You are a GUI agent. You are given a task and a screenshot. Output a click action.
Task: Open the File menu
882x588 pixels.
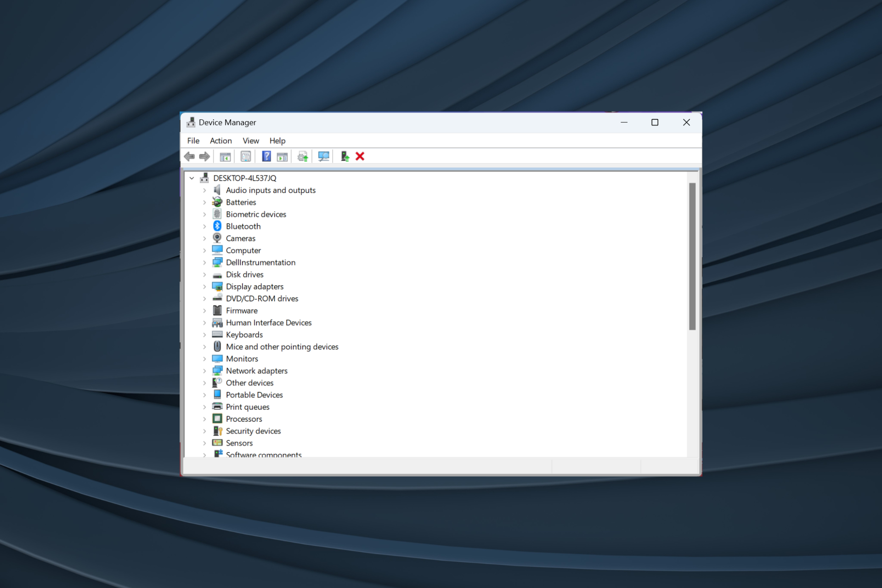coord(193,141)
